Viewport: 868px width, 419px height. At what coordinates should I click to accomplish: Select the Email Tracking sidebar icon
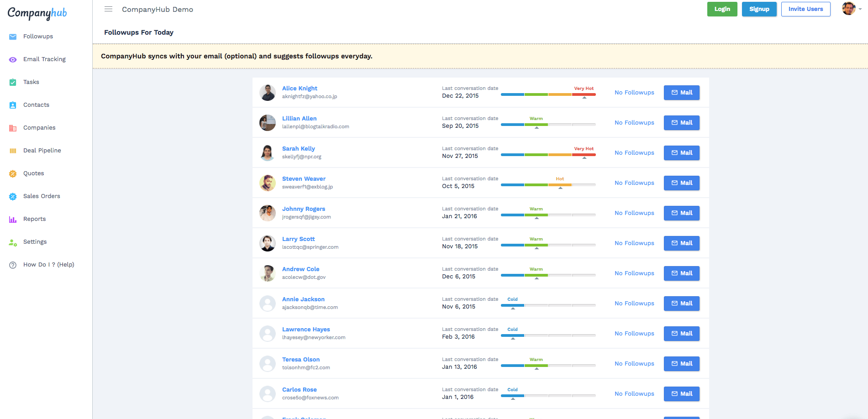[13, 59]
